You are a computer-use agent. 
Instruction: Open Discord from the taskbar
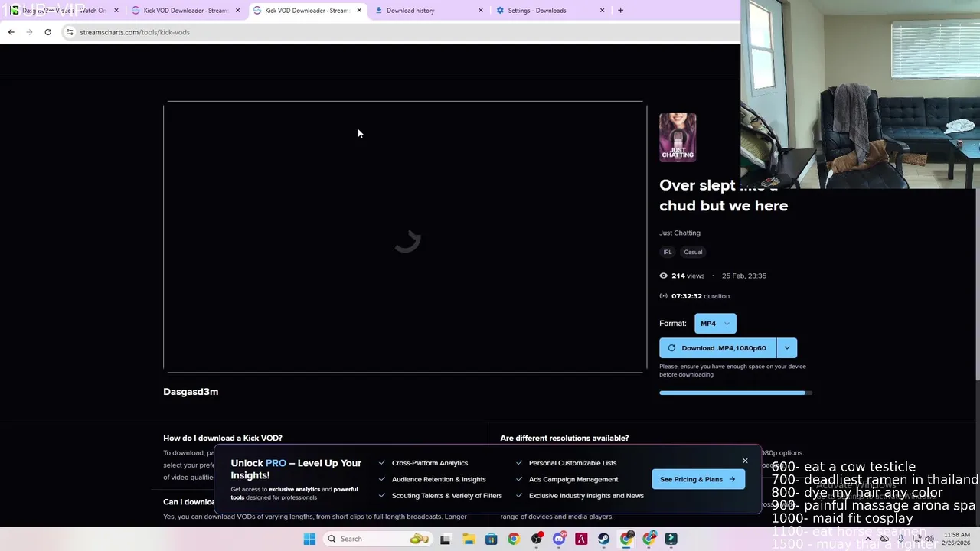tap(559, 539)
